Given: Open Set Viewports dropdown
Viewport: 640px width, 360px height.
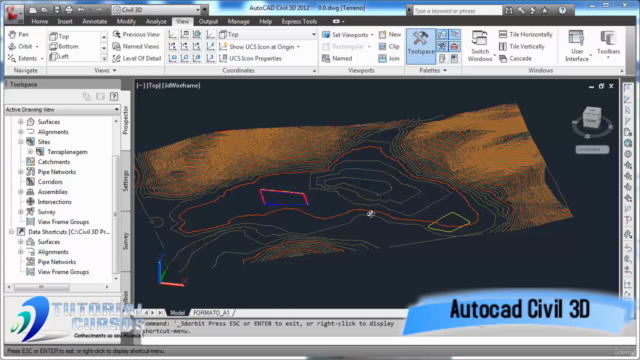Looking at the screenshot, I should click(348, 35).
